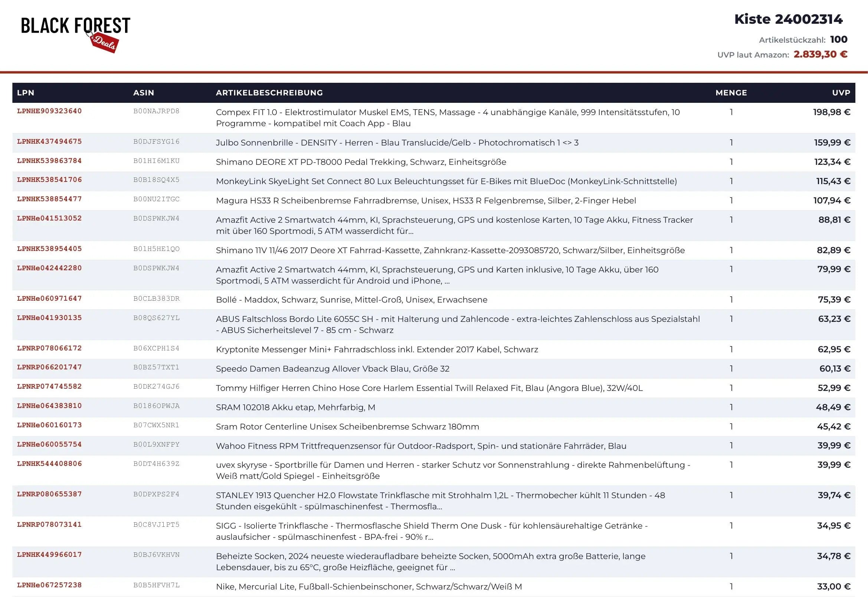Select LPN LPNRP078073141
Viewport: 868px width, 614px height.
49,525
